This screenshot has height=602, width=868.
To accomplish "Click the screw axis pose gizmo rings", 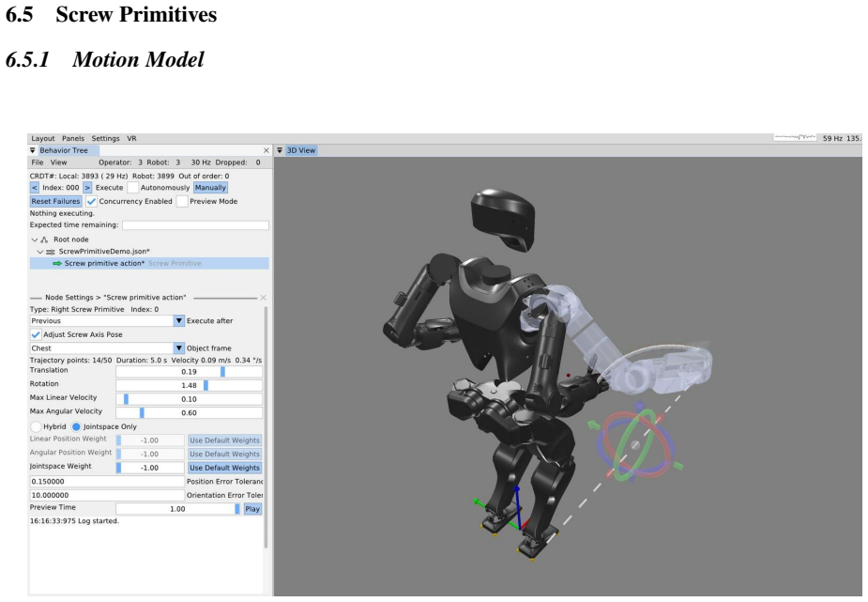I will pyautogui.click(x=636, y=443).
